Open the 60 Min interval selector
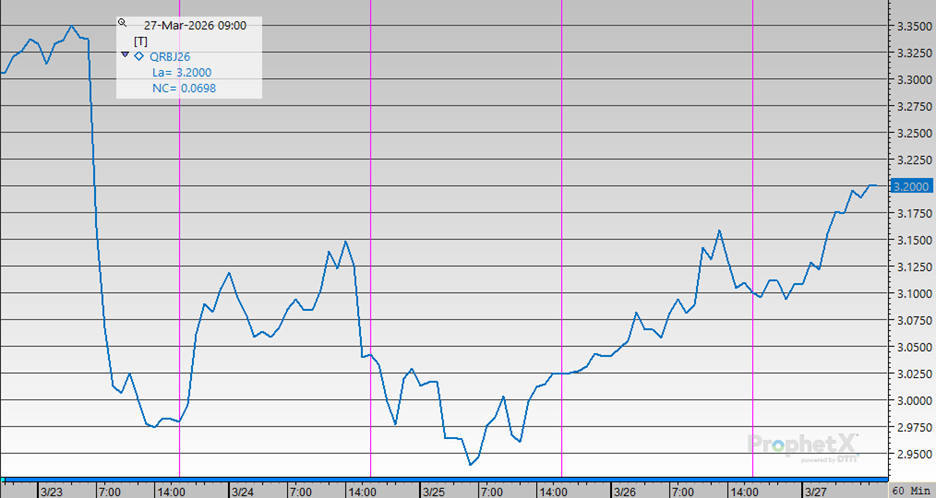 911,491
